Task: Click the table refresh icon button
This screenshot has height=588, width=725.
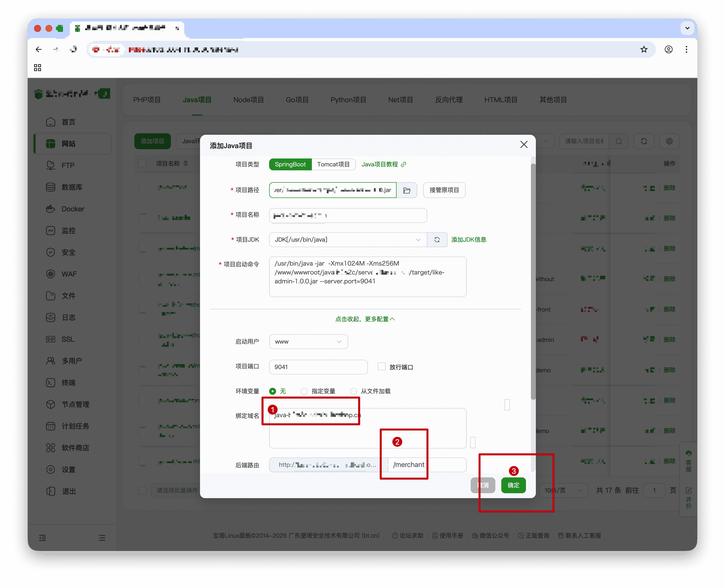Action: point(644,141)
